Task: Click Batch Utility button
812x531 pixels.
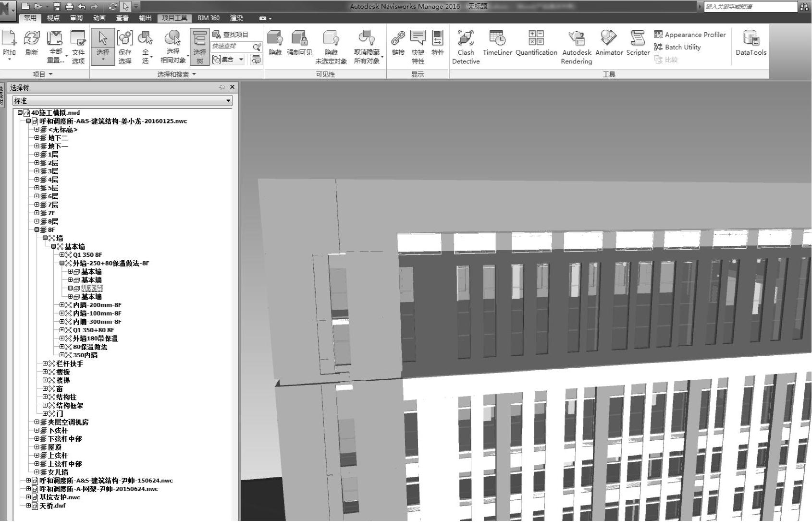Action: coord(677,47)
